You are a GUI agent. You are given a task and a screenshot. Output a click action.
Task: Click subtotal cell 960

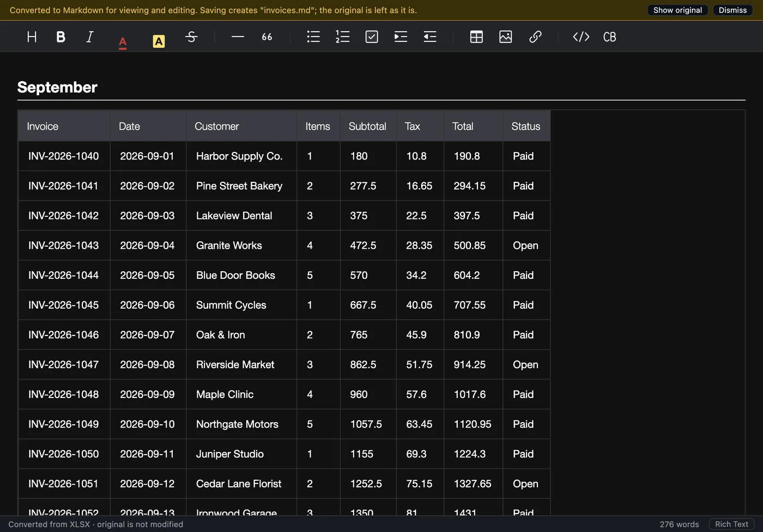click(x=368, y=394)
